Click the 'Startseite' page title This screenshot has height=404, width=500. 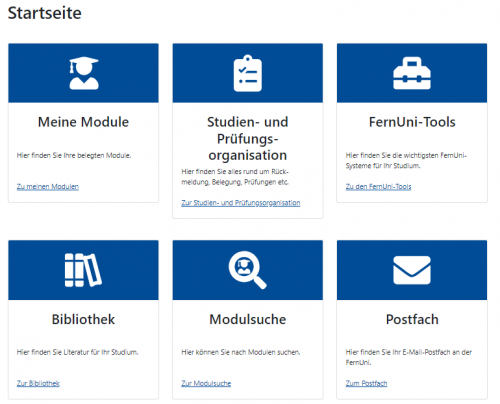coord(45,13)
